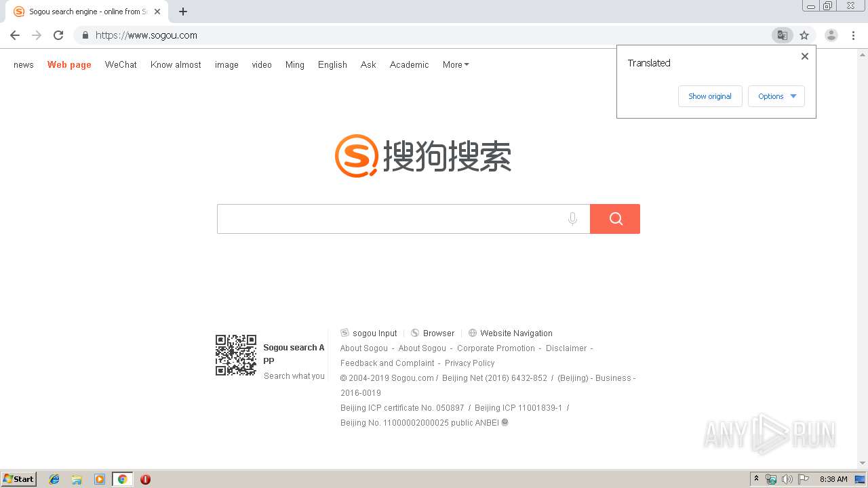Viewport: 868px width, 488px height.
Task: Open the media player taskbar icon
Action: 100,479
